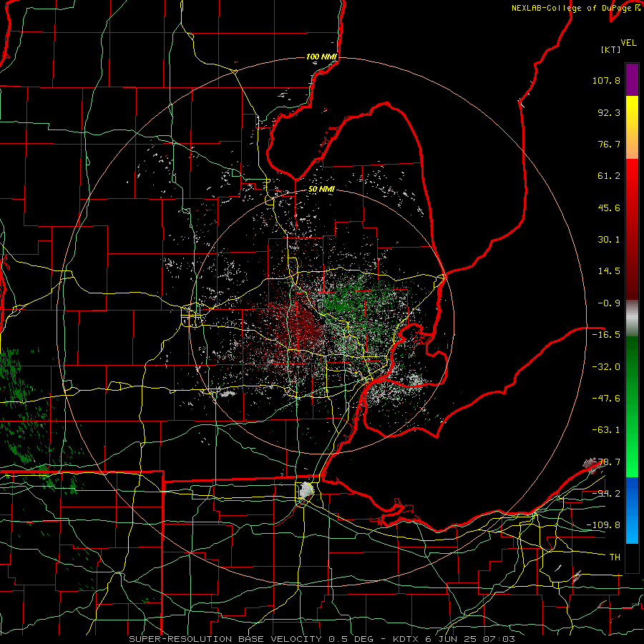This screenshot has width=644, height=644.
Task: Select the -47.6 legend value
Action: pos(606,399)
